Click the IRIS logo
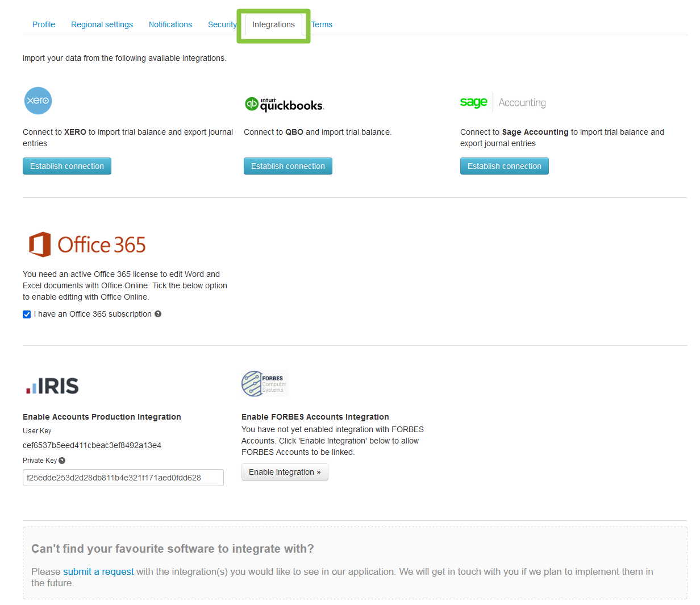700x605 pixels. (x=52, y=386)
